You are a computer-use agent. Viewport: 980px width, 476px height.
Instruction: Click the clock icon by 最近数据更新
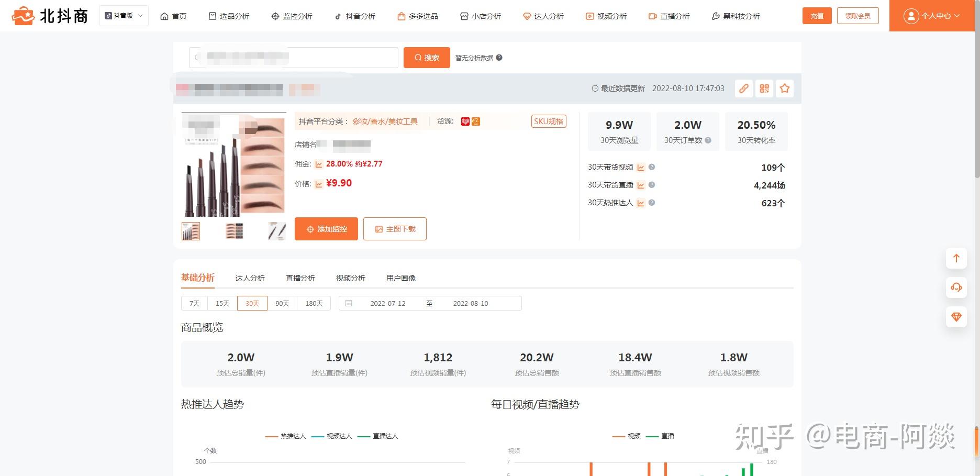coord(595,88)
